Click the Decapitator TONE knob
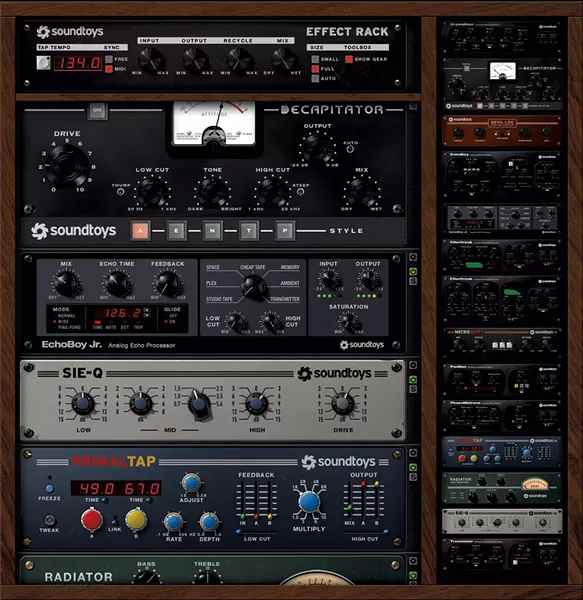The width and height of the screenshot is (583, 600). pyautogui.click(x=212, y=191)
